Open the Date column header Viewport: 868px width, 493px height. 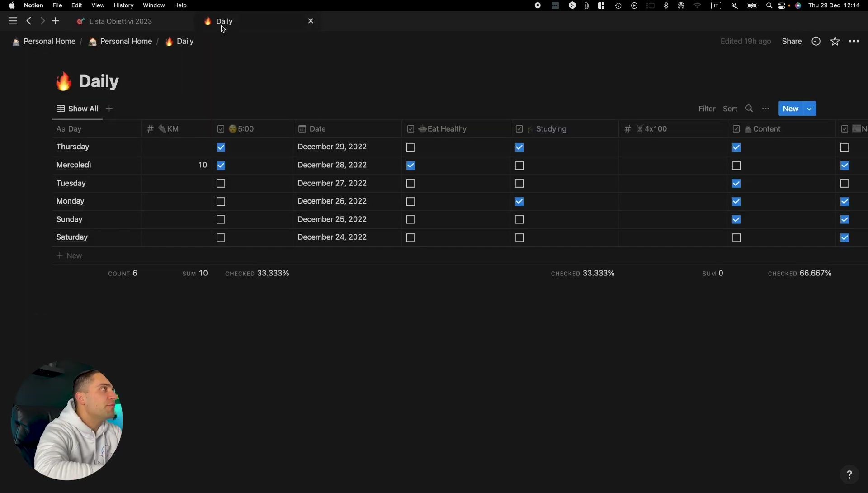[x=347, y=129]
